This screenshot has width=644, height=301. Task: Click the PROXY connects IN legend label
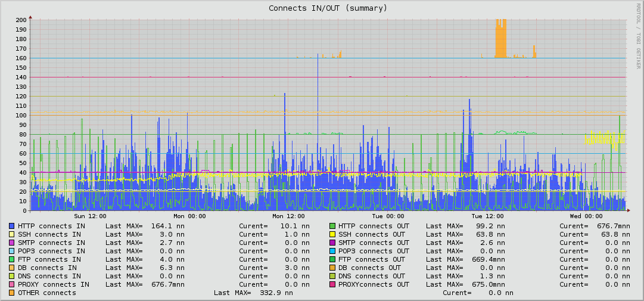[54, 284]
